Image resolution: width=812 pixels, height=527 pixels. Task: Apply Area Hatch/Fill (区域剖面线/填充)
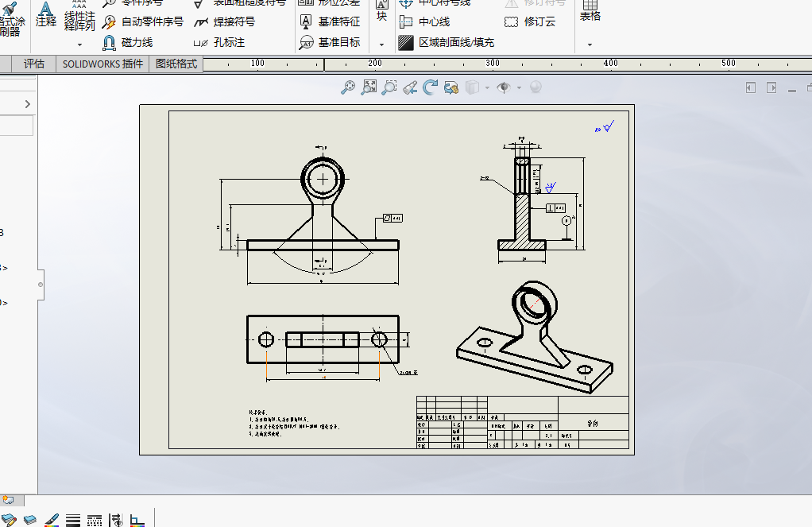coord(447,42)
